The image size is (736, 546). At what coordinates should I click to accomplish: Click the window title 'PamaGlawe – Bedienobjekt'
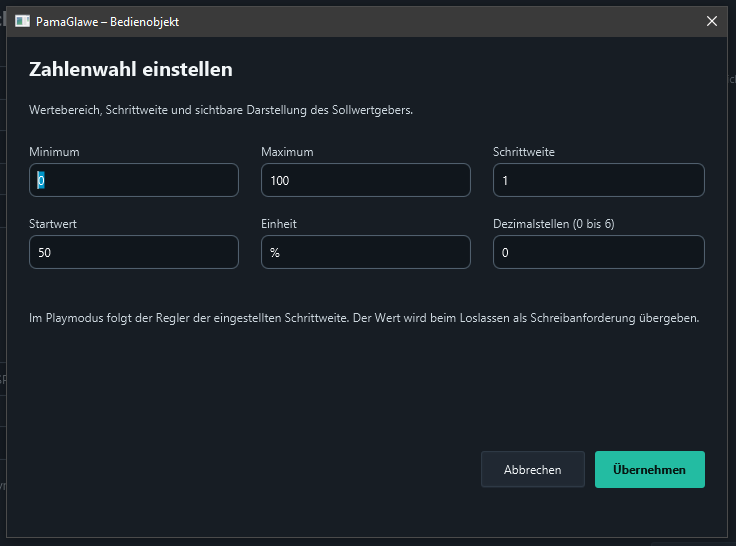click(x=107, y=22)
